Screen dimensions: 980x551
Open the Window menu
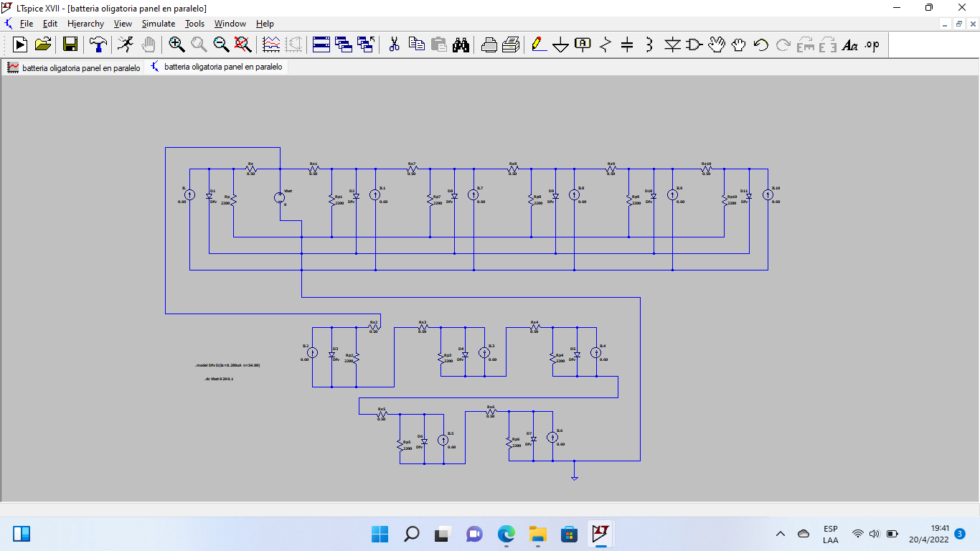230,24
